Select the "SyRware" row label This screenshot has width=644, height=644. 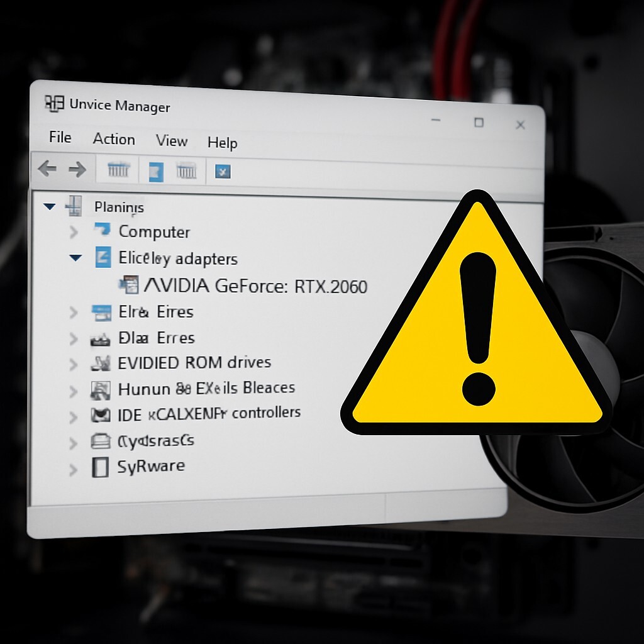(151, 467)
